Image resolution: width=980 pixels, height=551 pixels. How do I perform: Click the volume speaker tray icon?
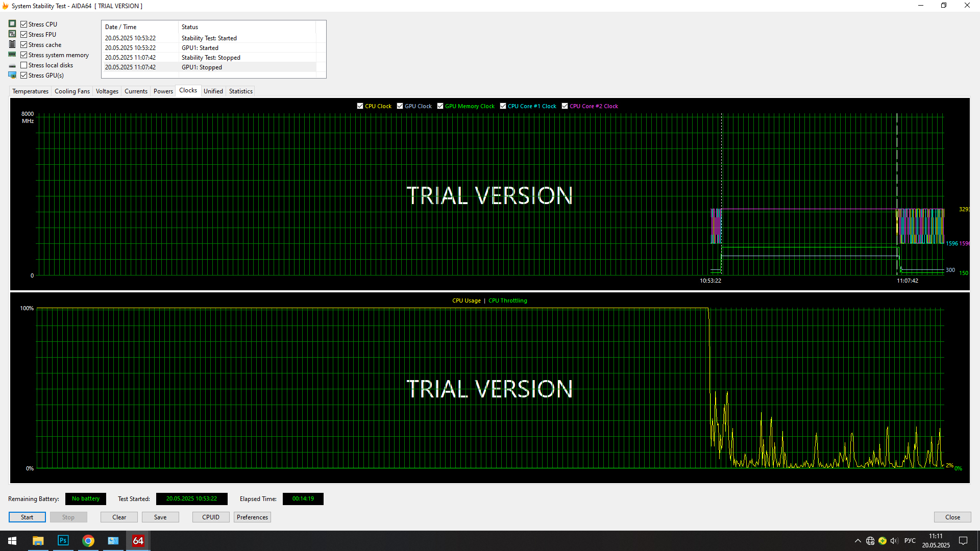pos(894,541)
